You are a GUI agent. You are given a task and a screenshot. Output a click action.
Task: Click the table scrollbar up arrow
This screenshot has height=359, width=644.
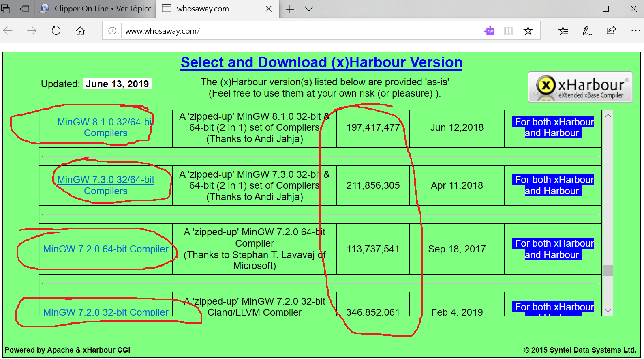(608, 116)
